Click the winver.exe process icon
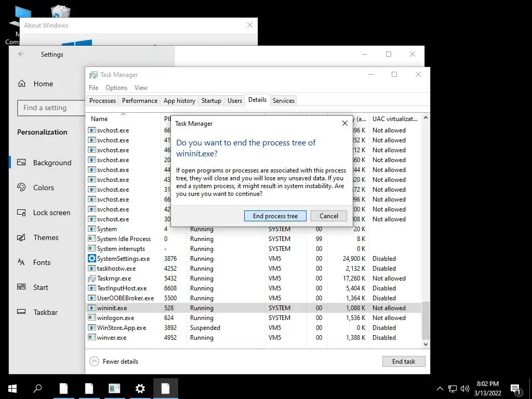 91,337
